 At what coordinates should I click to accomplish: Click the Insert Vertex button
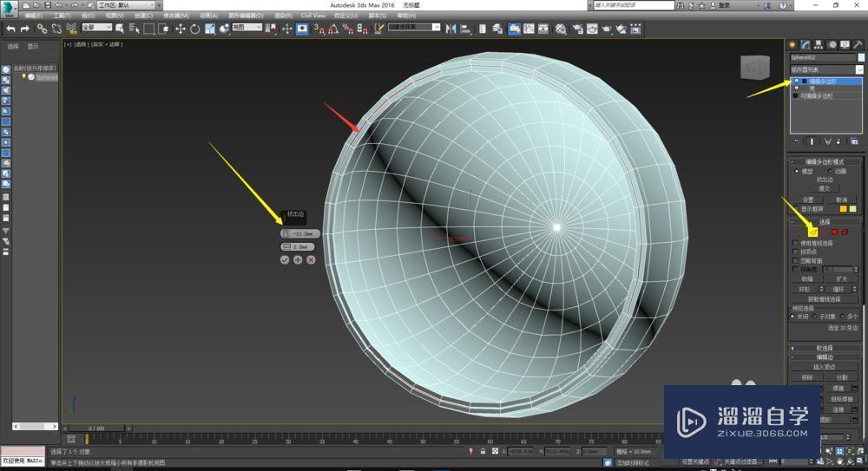point(825,367)
